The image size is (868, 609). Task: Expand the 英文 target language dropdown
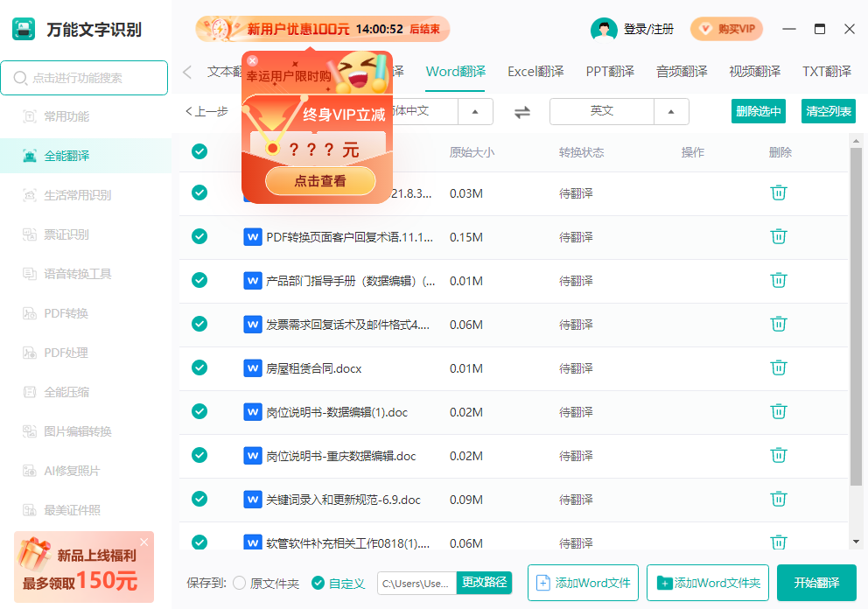[x=671, y=112]
